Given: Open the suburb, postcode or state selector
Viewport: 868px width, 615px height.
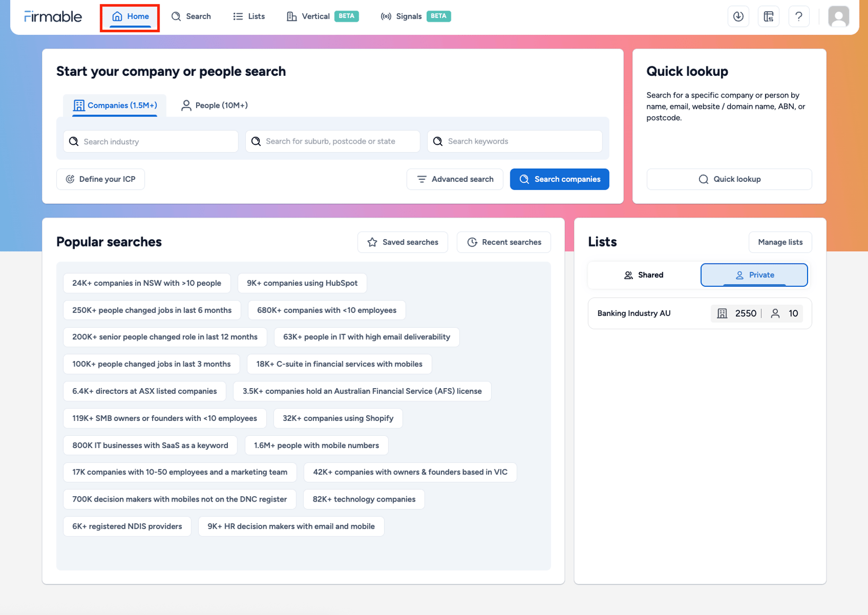Looking at the screenshot, I should [332, 141].
